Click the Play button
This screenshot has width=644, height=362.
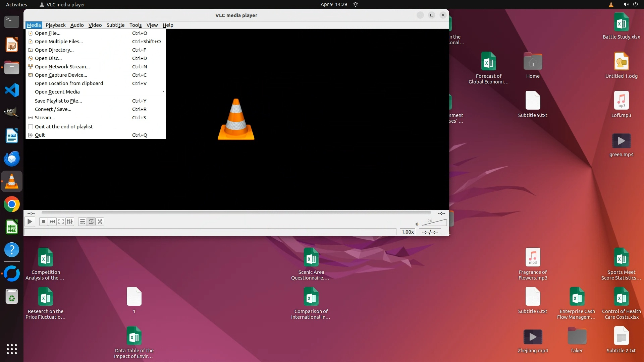coord(30,222)
